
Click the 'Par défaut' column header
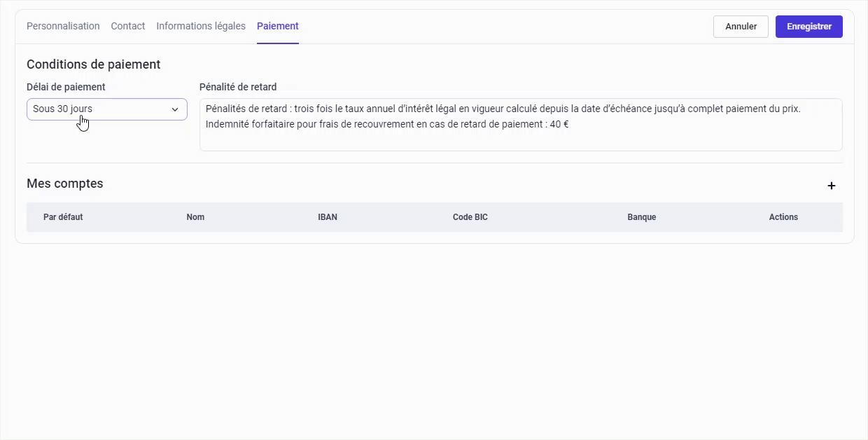pos(63,217)
